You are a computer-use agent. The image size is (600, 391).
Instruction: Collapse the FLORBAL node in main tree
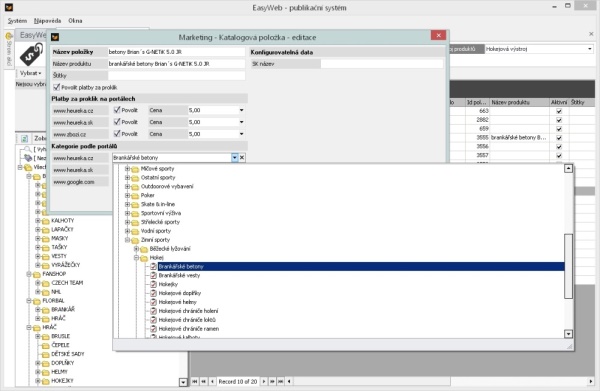(29, 301)
